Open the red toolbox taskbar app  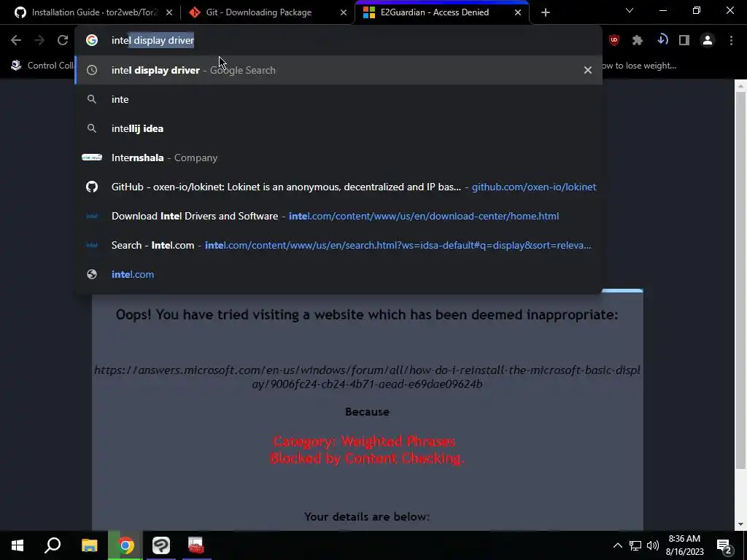196,545
